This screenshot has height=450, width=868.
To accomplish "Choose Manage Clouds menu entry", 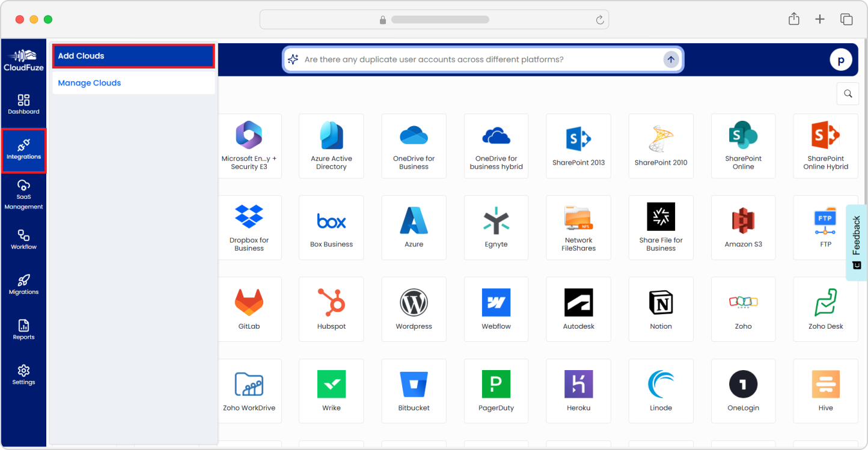I will (x=133, y=83).
